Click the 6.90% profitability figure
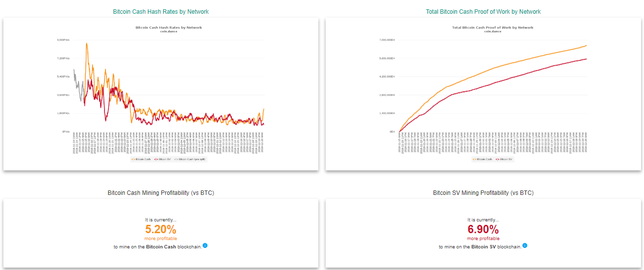Image resolution: width=644 pixels, height=270 pixels. pos(483,229)
